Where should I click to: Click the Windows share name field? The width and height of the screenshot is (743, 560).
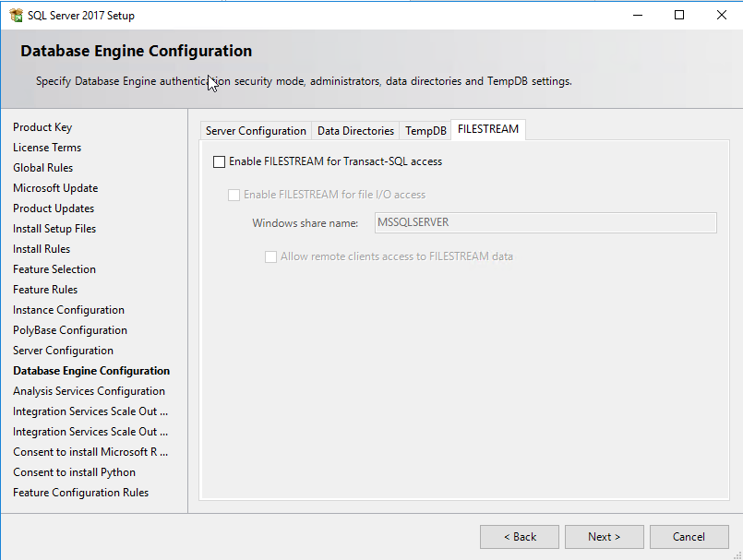pyautogui.click(x=545, y=222)
